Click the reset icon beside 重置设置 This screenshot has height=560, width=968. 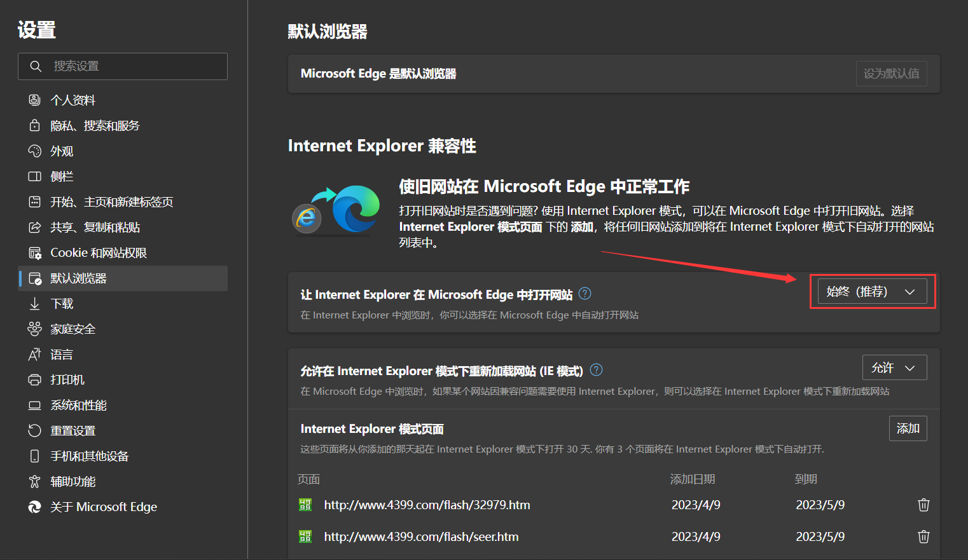(x=35, y=430)
